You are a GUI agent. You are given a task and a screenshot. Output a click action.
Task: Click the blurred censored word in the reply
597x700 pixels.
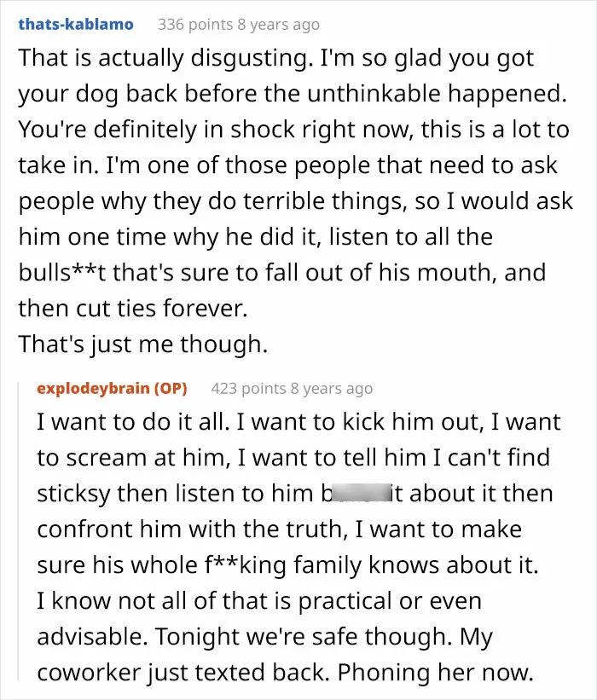(362, 494)
